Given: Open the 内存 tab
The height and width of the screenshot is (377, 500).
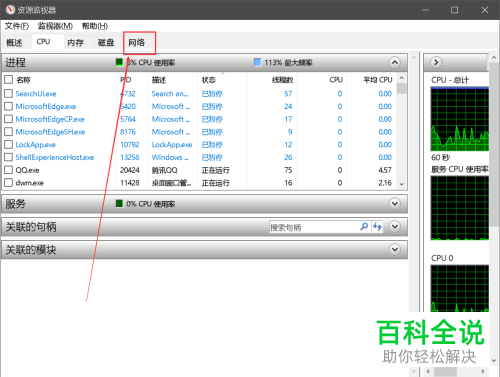Looking at the screenshot, I should (x=75, y=43).
